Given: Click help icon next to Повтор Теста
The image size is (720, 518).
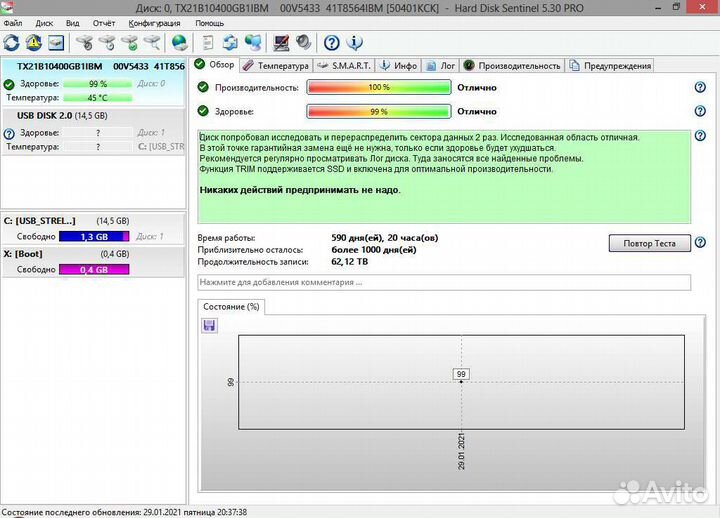Looking at the screenshot, I should click(700, 243).
